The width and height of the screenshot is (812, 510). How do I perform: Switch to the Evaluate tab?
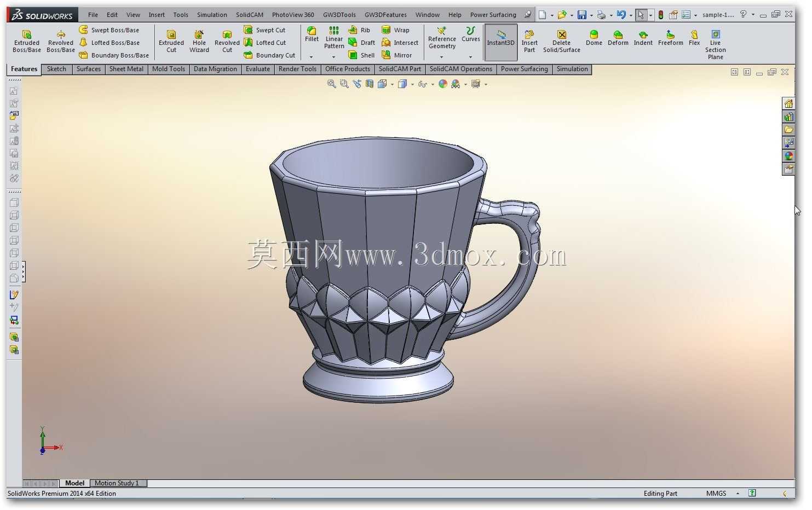(x=258, y=69)
